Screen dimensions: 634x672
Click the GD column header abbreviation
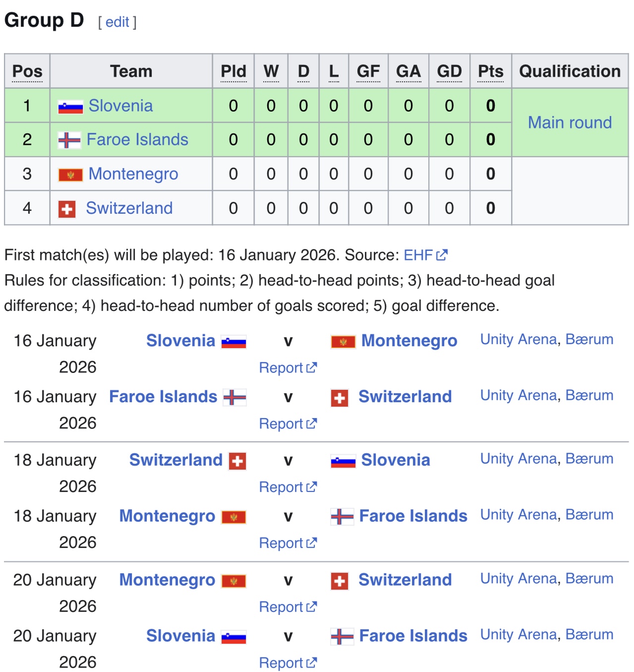(x=449, y=71)
